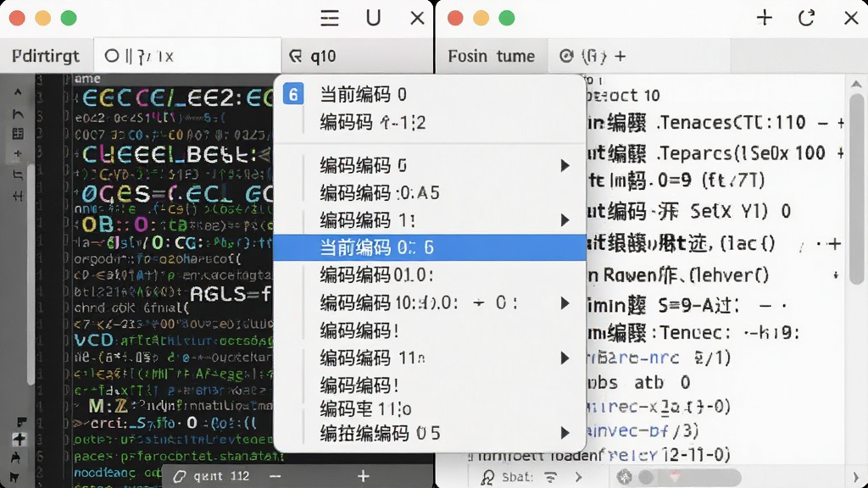Click the Tenoec: line in right window
The width and height of the screenshot is (868, 488).
730,332
